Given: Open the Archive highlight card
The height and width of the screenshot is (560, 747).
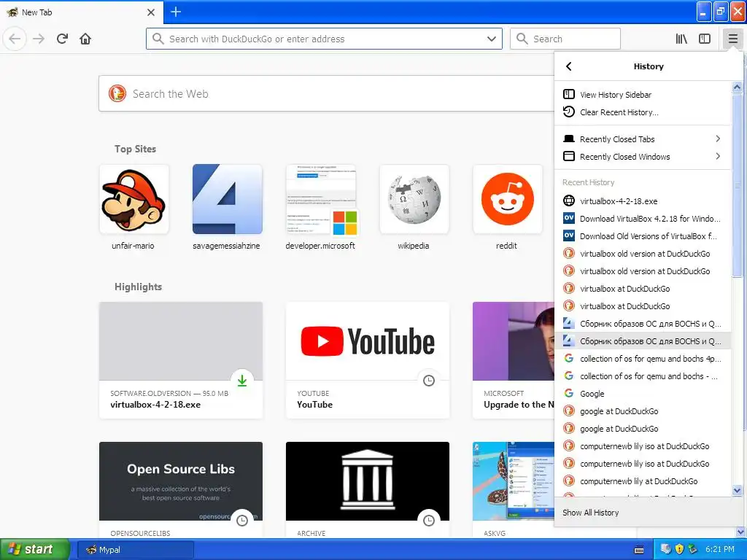Looking at the screenshot, I should pos(368,490).
